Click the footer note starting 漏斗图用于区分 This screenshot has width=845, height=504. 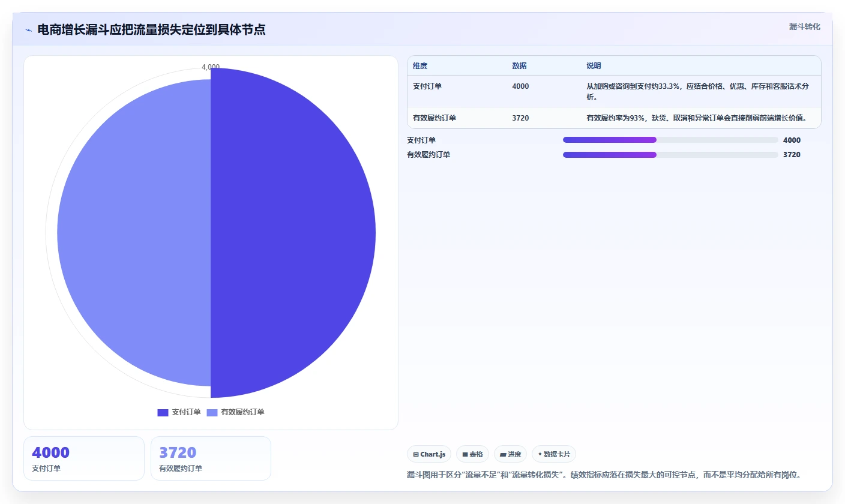tap(604, 475)
